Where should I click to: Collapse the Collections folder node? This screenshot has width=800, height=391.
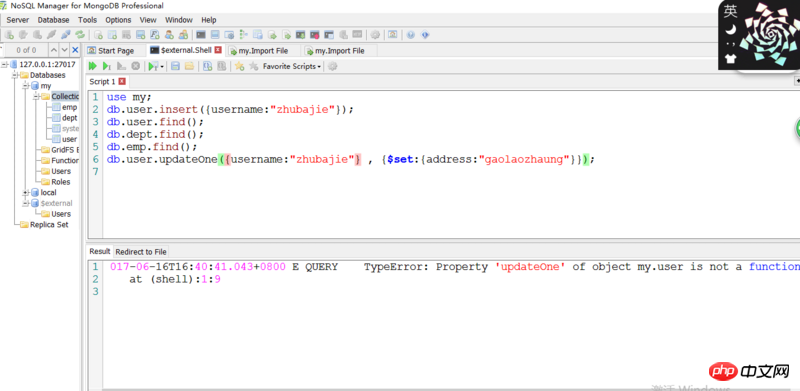(37, 96)
